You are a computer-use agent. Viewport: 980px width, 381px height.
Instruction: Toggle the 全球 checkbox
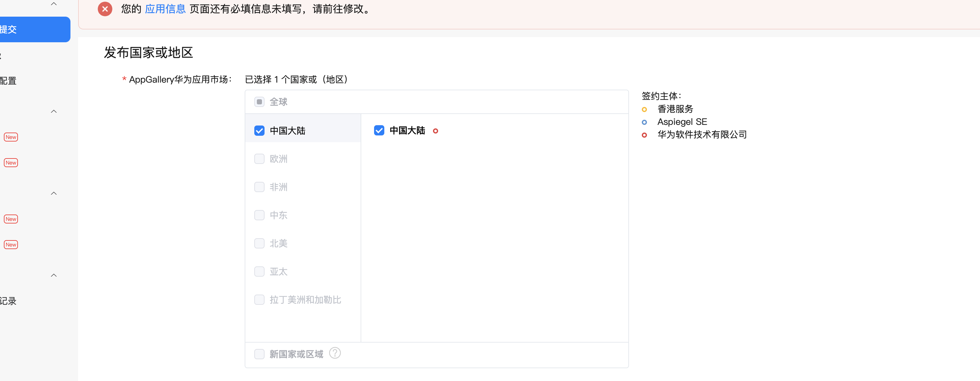[259, 102]
